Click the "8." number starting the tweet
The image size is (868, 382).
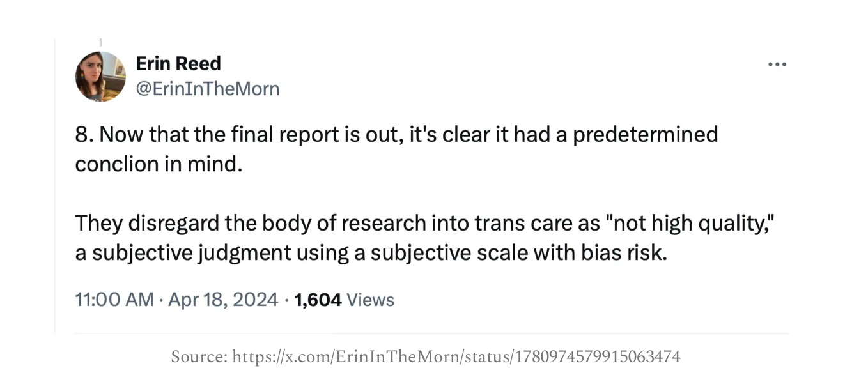[x=83, y=135]
